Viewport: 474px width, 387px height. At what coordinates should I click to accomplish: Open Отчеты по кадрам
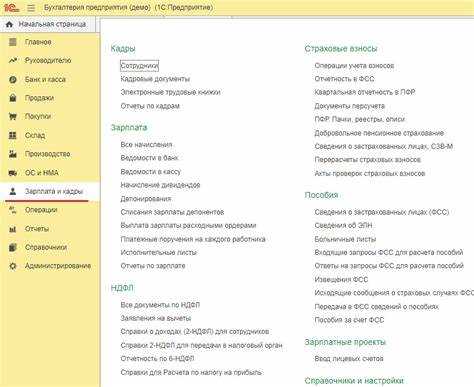click(150, 106)
